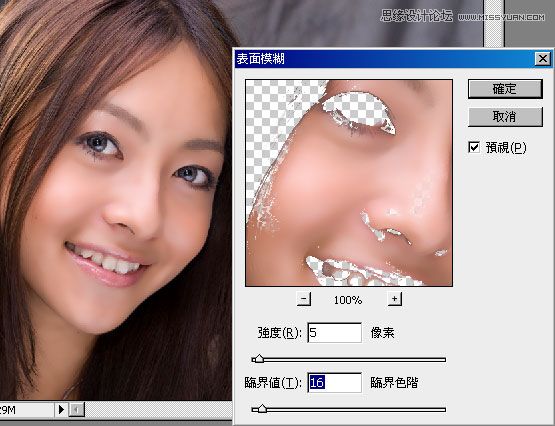Screen dimensions: 555x426
Task: Click the 強度 radius input field
Action: pyautogui.click(x=334, y=333)
